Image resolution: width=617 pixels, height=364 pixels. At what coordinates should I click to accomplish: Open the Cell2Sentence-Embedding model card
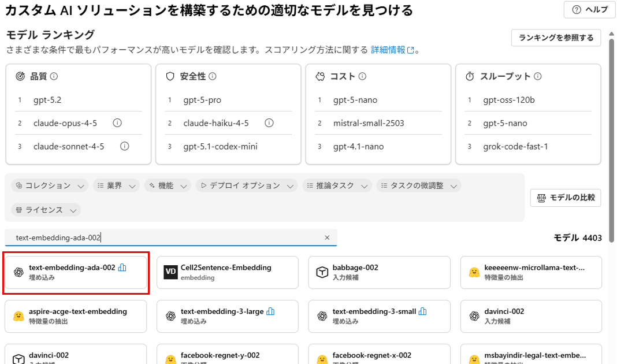pos(228,272)
